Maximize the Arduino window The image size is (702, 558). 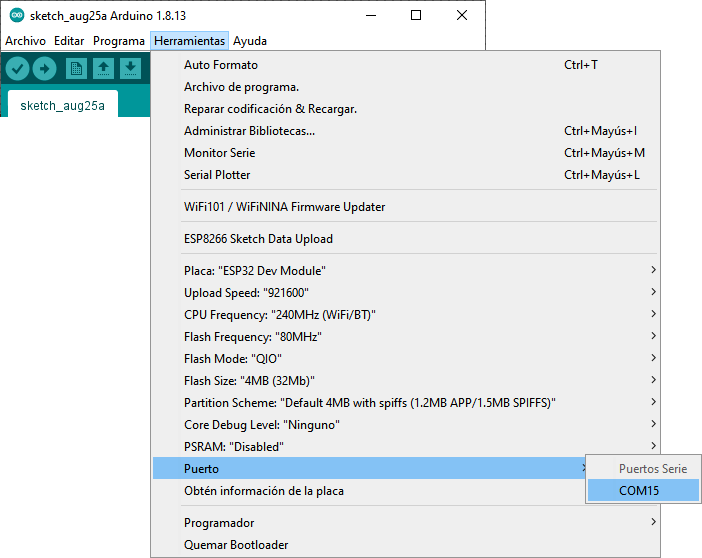(416, 15)
